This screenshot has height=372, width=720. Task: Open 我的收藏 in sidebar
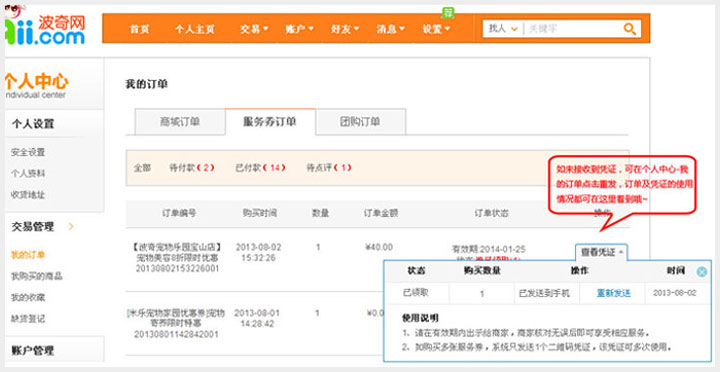pyautogui.click(x=28, y=297)
